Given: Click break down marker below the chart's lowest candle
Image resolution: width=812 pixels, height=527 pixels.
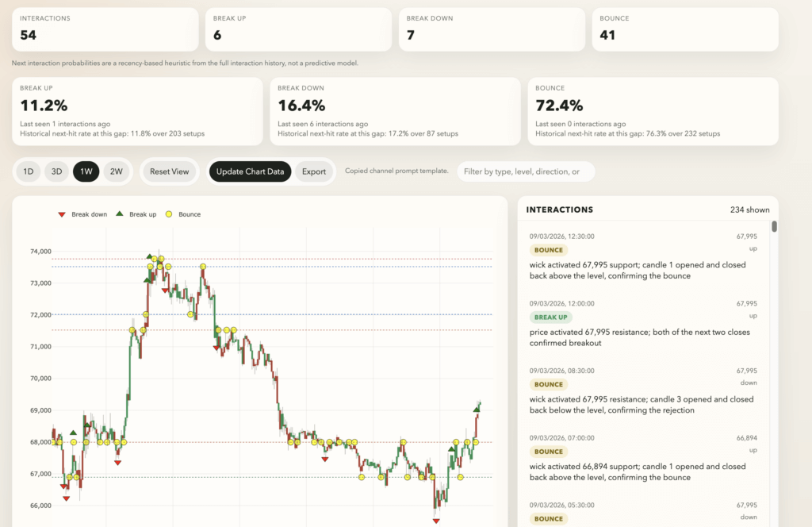Looking at the screenshot, I should click(436, 521).
